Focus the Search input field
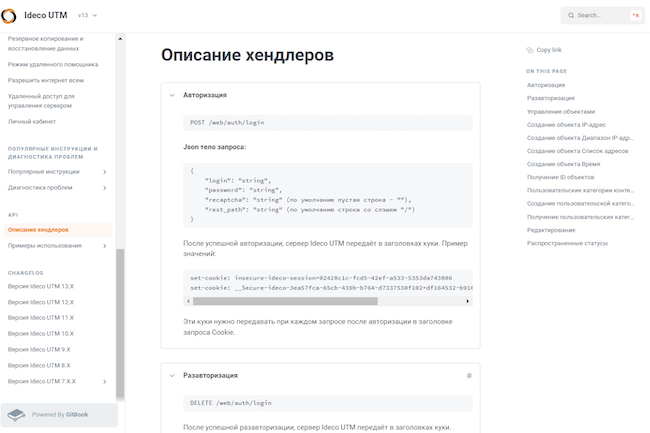The height and width of the screenshot is (433, 650). click(x=602, y=15)
